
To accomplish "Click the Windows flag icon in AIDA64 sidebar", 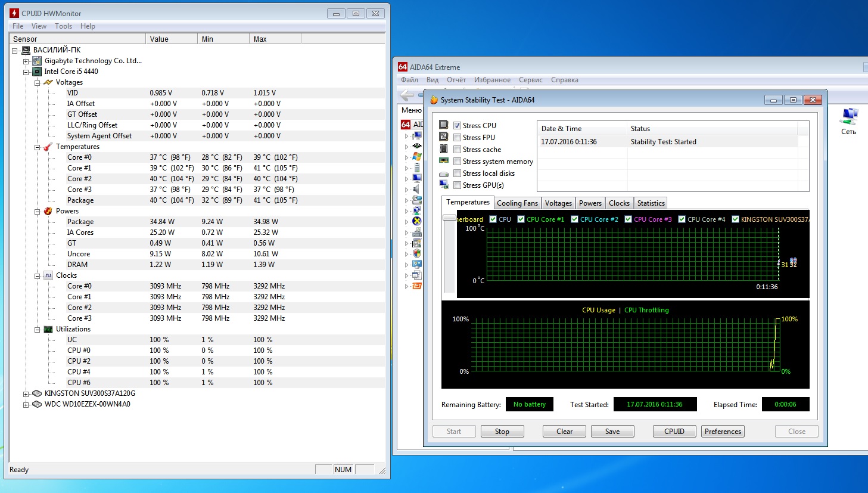I will point(417,156).
